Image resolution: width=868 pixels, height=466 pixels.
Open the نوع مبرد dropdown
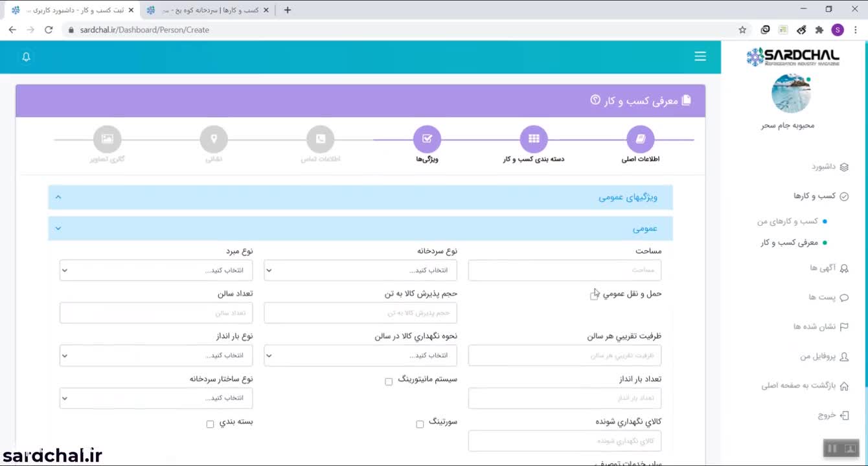tap(156, 271)
